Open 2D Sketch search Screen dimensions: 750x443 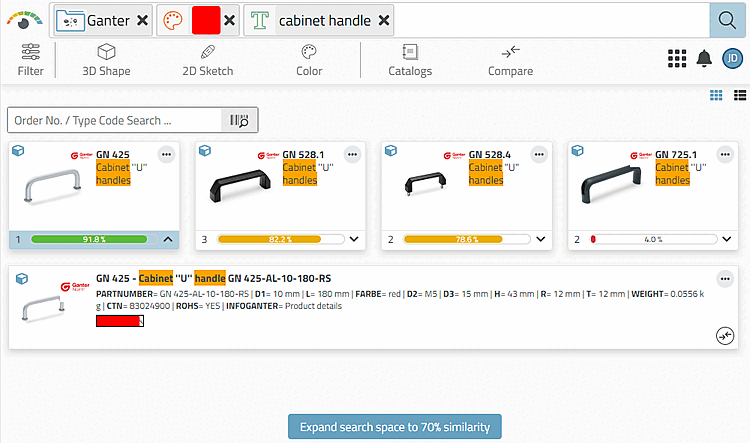[208, 60]
